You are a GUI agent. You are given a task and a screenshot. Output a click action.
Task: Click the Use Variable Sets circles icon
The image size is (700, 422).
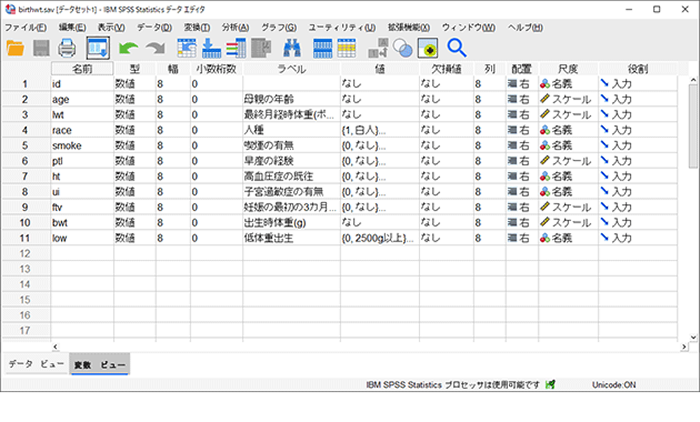[x=403, y=48]
